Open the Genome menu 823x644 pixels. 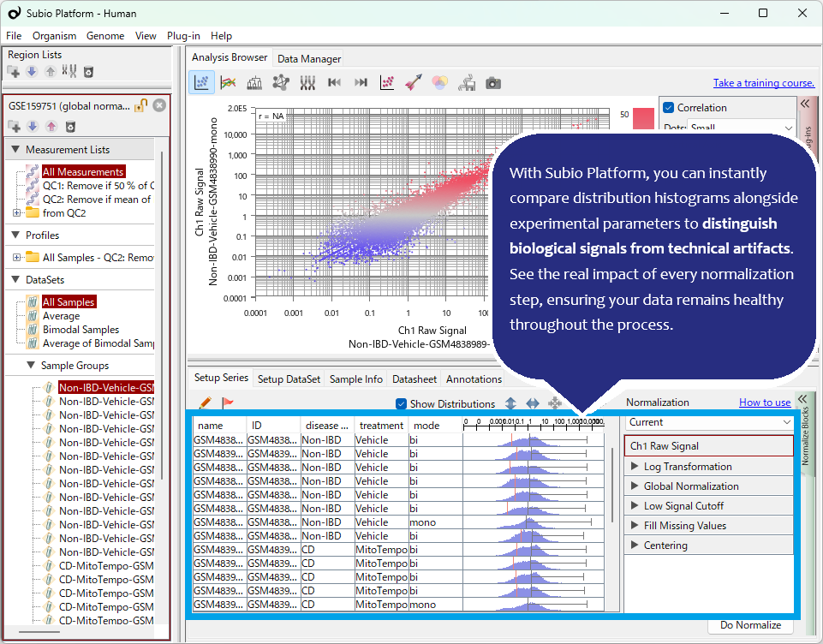pyautogui.click(x=105, y=36)
